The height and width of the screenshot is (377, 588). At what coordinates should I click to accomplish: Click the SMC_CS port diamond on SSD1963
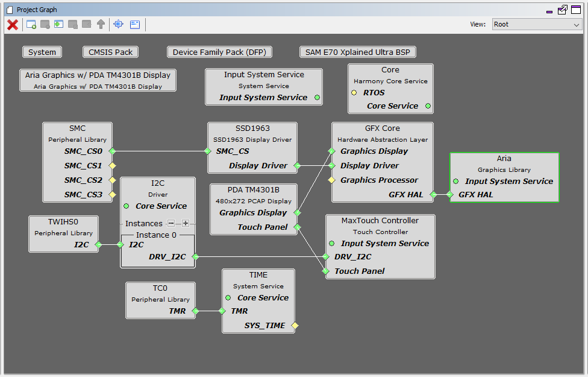[208, 151]
